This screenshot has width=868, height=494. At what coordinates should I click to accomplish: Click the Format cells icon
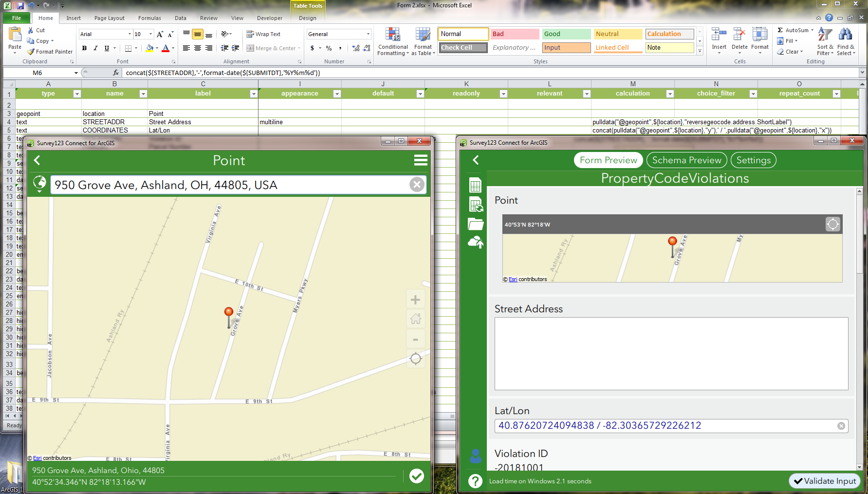760,35
